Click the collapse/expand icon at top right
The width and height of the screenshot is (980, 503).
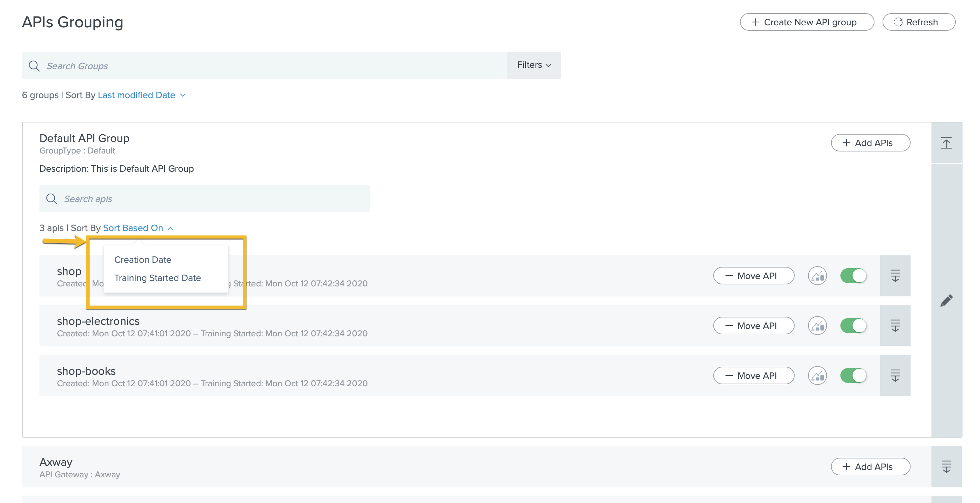point(947,142)
